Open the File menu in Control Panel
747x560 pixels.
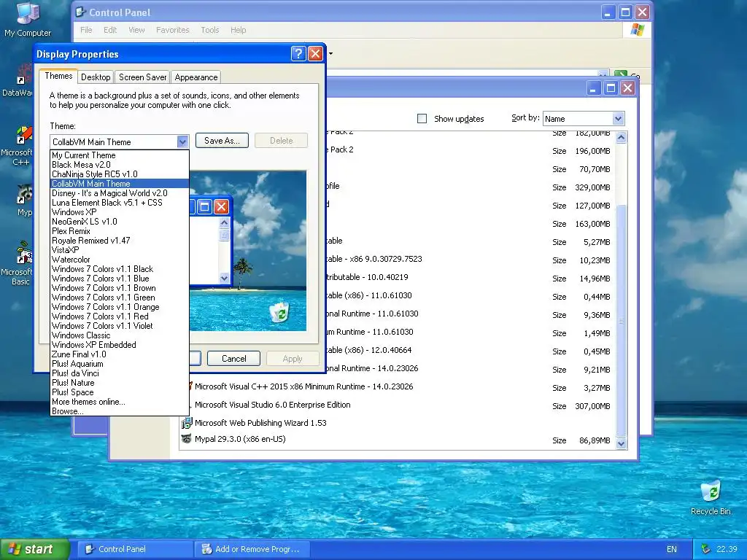click(x=86, y=30)
